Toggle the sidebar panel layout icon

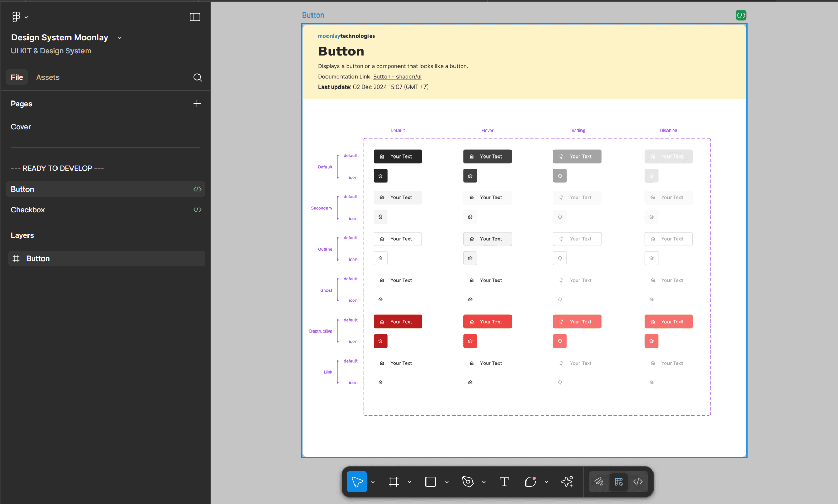(195, 17)
